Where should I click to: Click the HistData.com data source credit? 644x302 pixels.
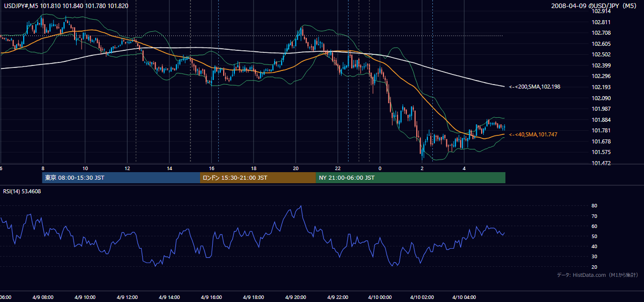click(598, 275)
